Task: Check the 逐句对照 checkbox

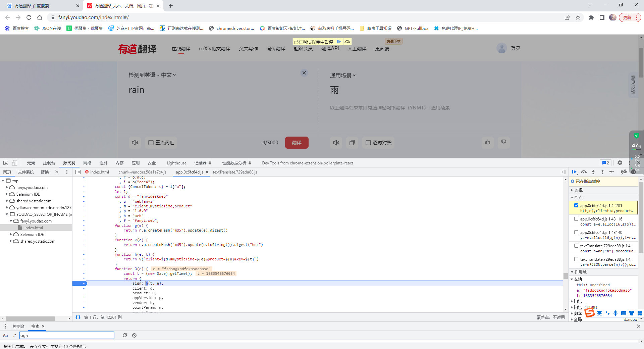Action: [368, 143]
